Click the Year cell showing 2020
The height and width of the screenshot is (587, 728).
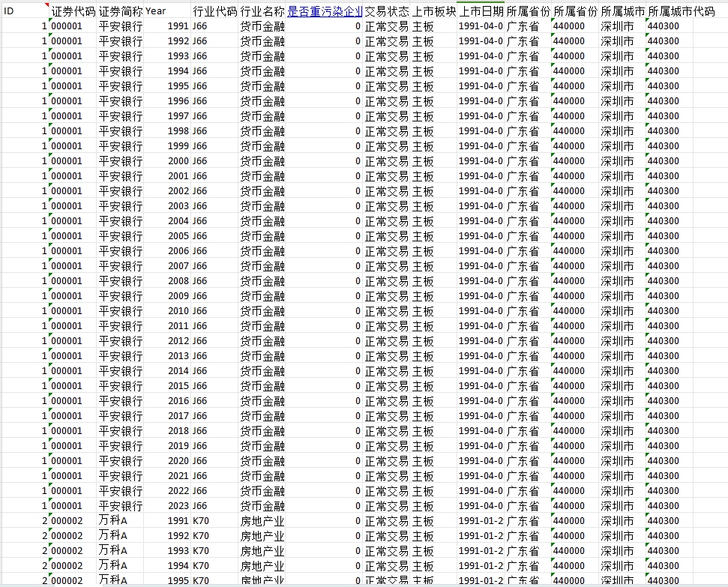pyautogui.click(x=167, y=461)
